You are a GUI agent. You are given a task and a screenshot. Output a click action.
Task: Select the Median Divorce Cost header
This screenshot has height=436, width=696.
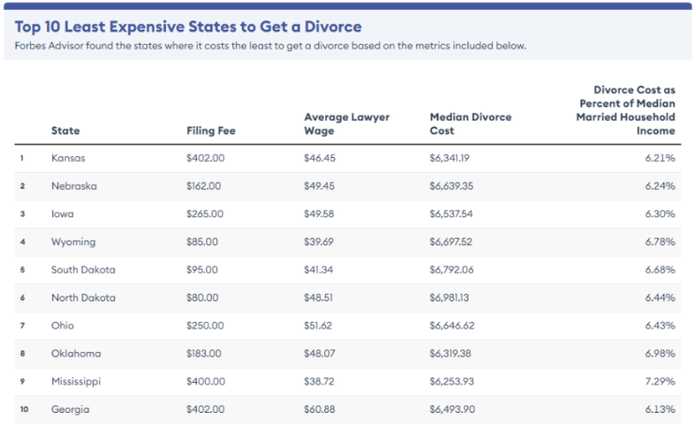click(471, 124)
